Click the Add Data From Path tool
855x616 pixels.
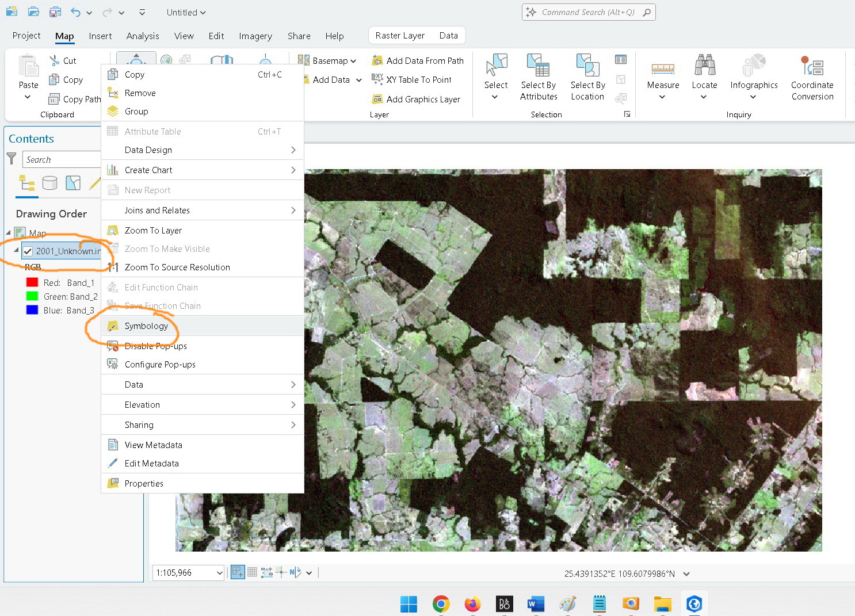click(x=418, y=60)
